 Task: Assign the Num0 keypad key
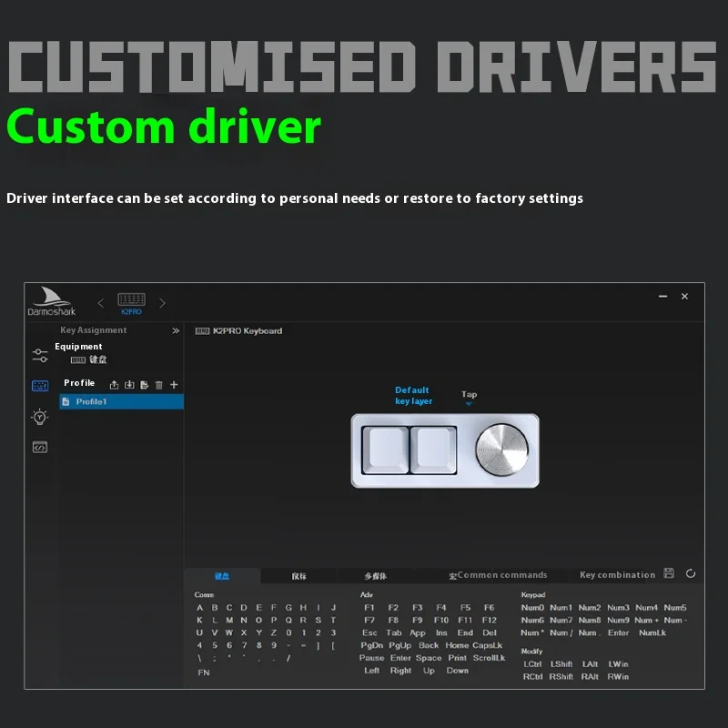click(x=532, y=607)
